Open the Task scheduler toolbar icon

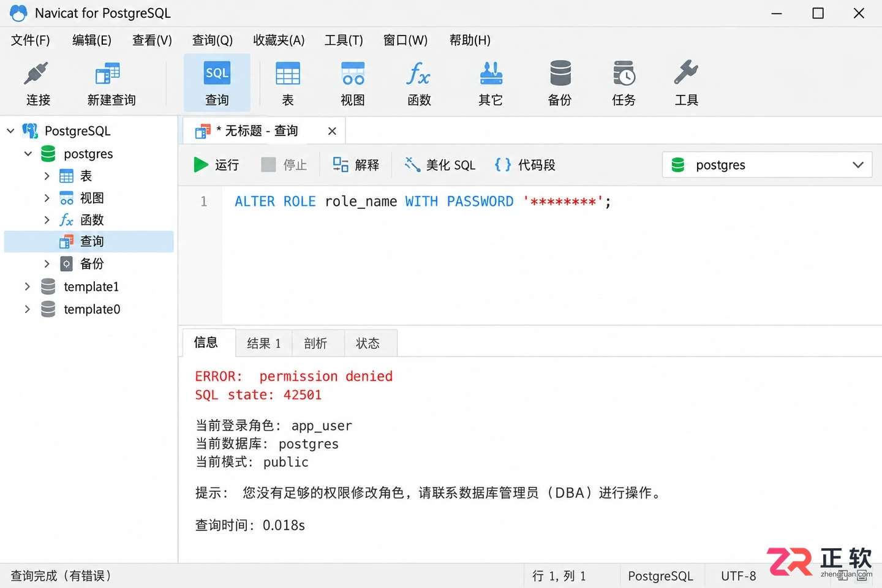[x=624, y=74]
